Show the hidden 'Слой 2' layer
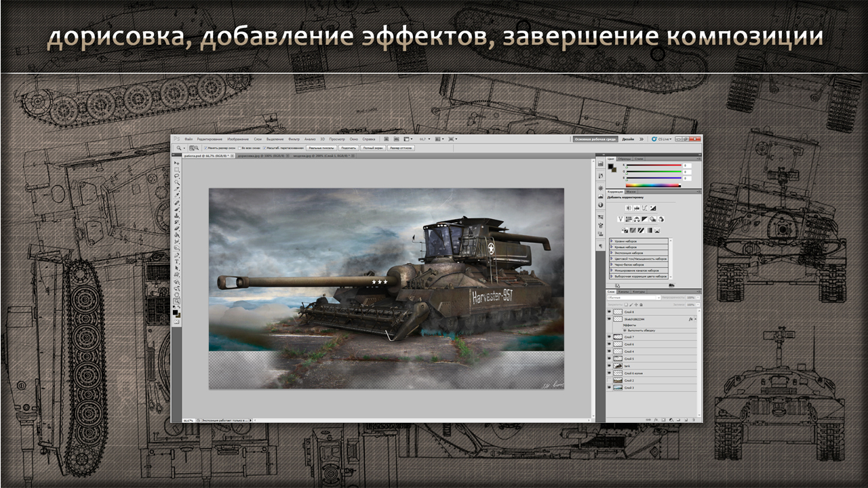 (608, 381)
